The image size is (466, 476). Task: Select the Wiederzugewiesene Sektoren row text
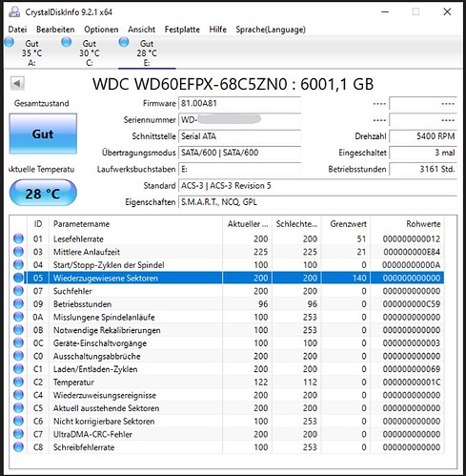coord(106,278)
